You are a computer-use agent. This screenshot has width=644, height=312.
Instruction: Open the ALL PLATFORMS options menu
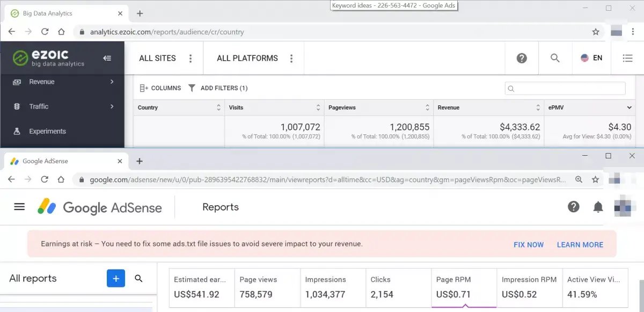coord(291,59)
